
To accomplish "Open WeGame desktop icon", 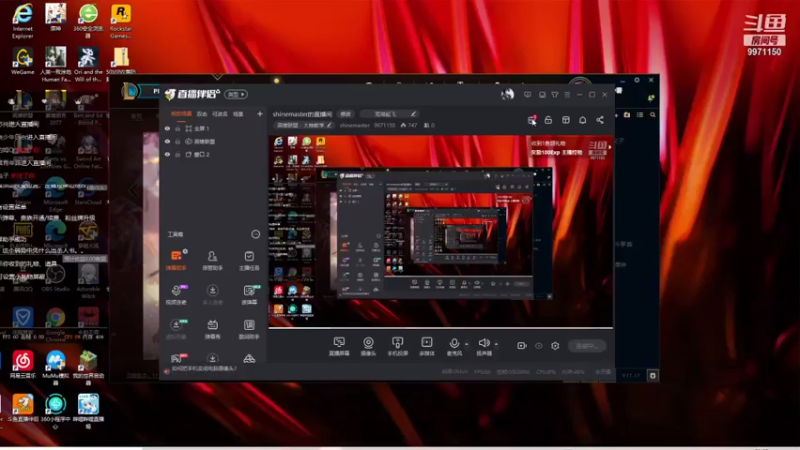I will [x=22, y=62].
